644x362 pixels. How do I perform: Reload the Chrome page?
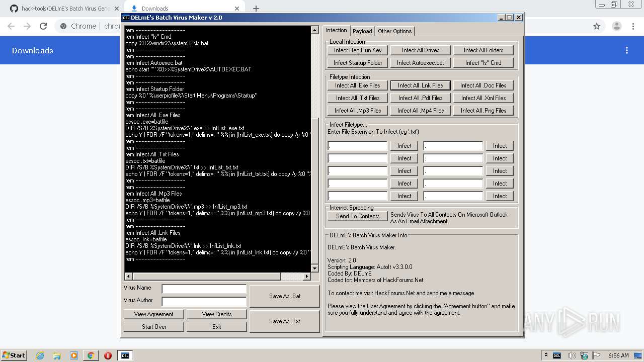(43, 26)
